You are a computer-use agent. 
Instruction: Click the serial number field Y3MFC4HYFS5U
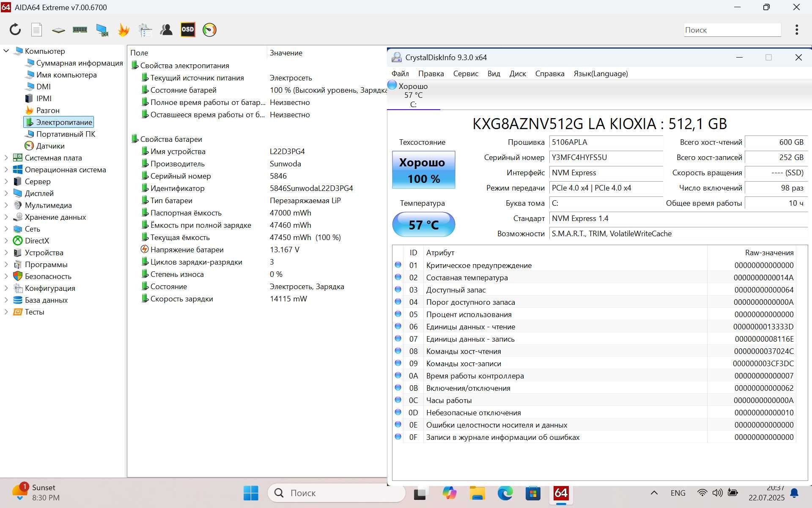coord(606,157)
